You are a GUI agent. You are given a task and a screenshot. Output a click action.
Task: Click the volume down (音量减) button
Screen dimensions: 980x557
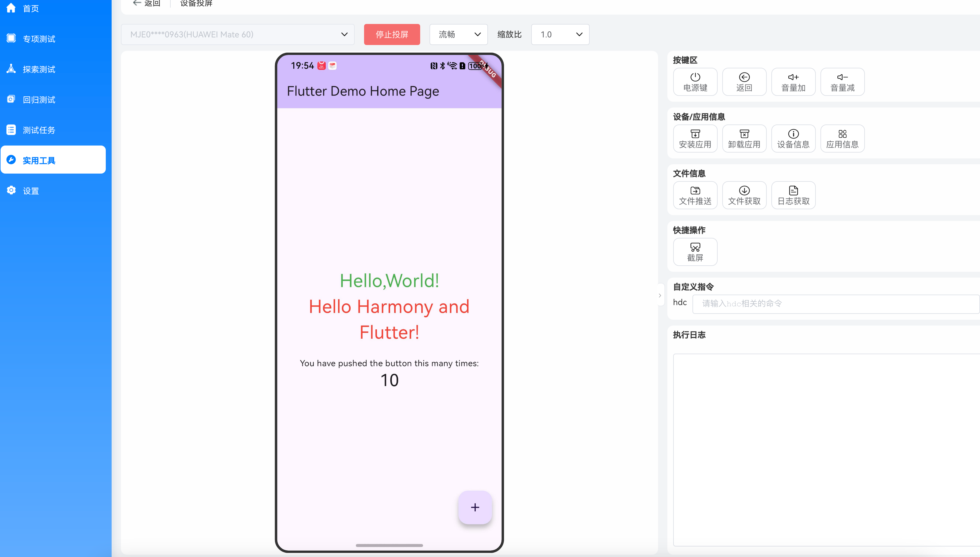842,82
